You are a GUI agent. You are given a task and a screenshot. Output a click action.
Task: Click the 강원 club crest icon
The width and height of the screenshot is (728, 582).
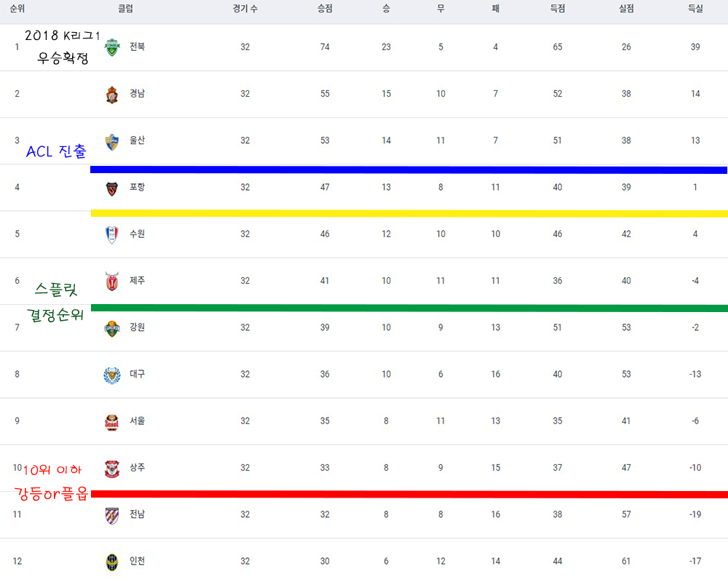pyautogui.click(x=111, y=328)
